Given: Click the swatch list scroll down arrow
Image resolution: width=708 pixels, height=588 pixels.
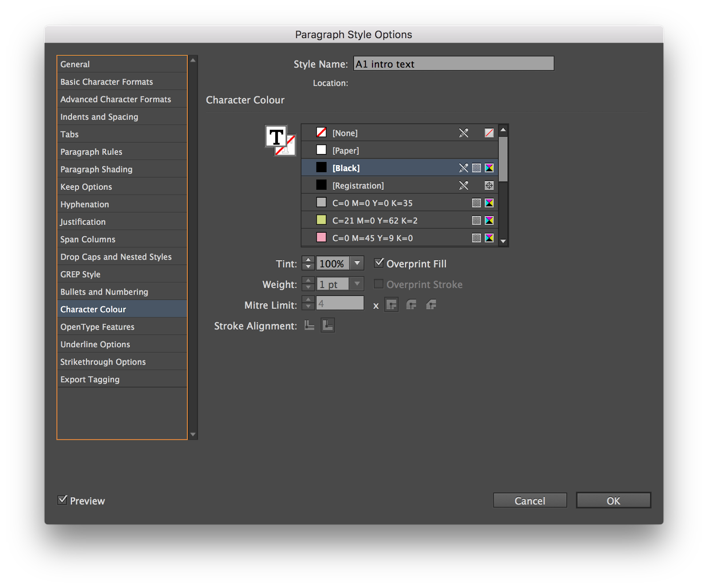Looking at the screenshot, I should (503, 242).
